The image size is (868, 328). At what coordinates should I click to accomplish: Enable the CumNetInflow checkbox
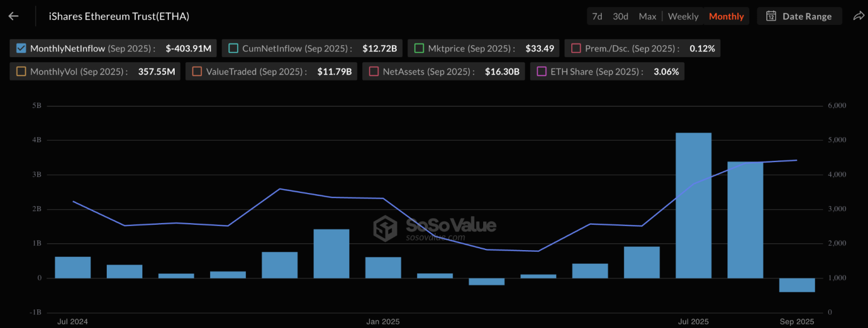click(x=233, y=49)
